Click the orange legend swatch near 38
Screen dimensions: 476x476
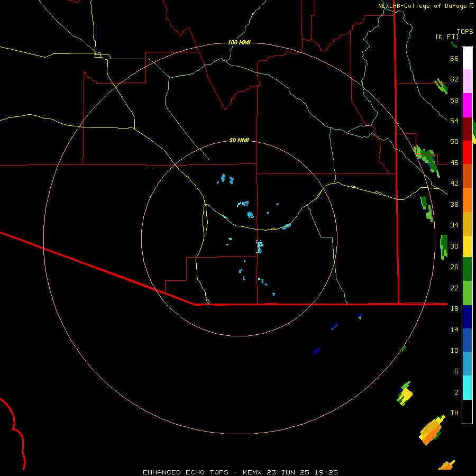[467, 200]
